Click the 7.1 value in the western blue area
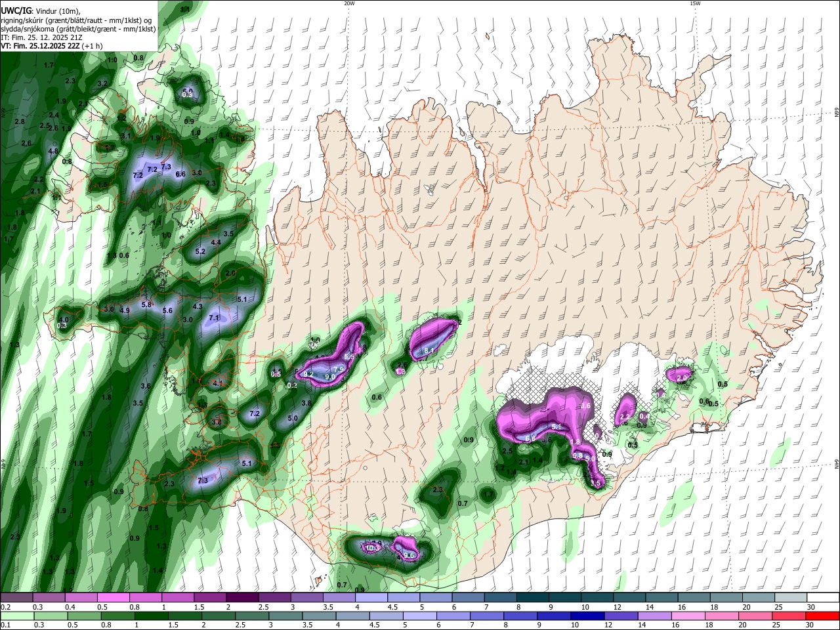Screen dimensions: 840x630 click(213, 318)
